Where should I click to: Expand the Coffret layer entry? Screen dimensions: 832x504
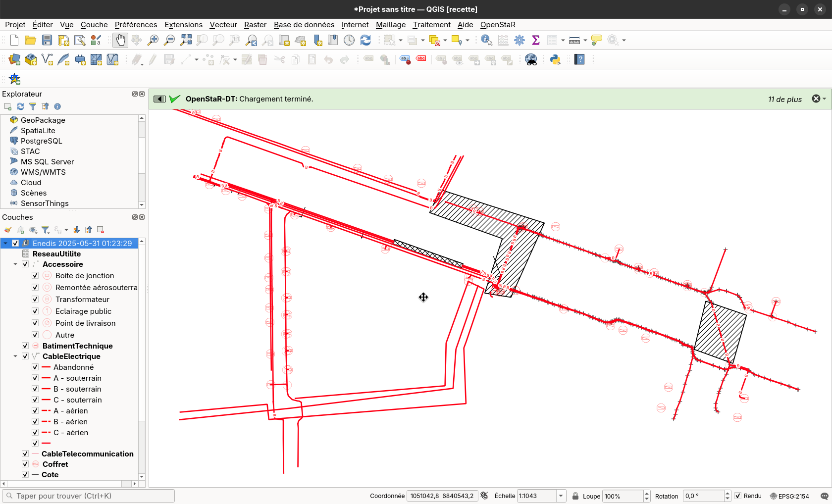pyautogui.click(x=15, y=464)
